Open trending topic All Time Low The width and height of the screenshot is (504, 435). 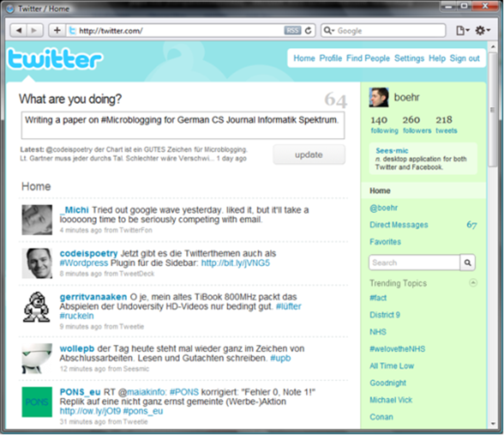392,366
